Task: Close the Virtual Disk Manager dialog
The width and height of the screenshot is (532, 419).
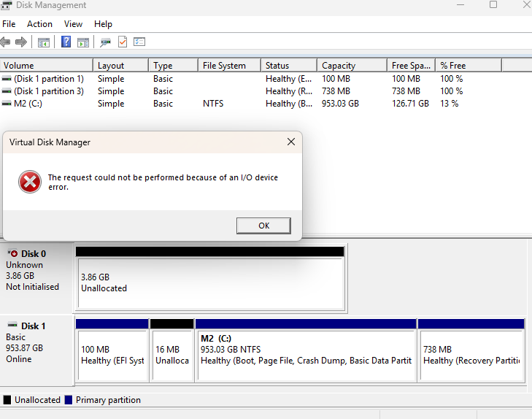Action: [x=291, y=142]
